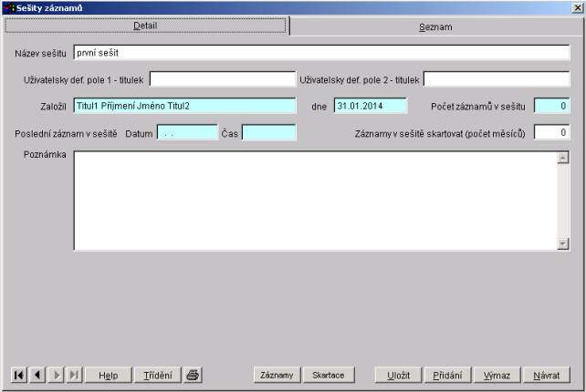Focus the Poznámka text area
Viewport: 586px width, 392px height.
tap(314, 200)
